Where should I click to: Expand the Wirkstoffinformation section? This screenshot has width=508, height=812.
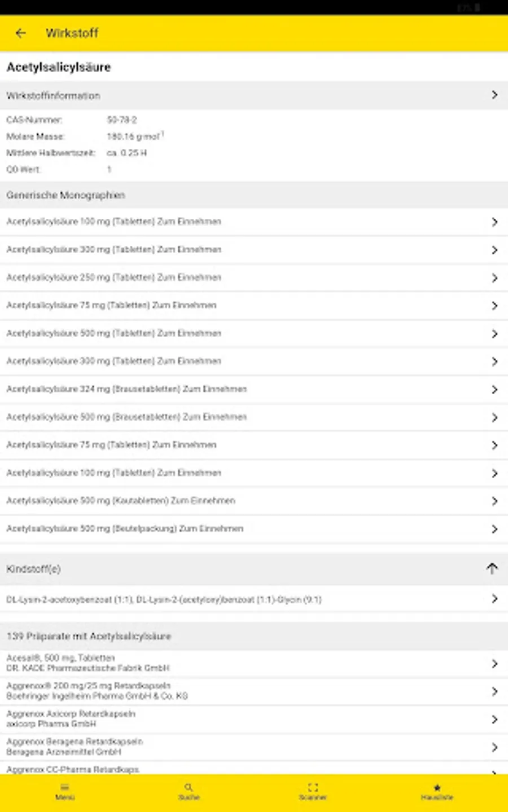pos(494,95)
